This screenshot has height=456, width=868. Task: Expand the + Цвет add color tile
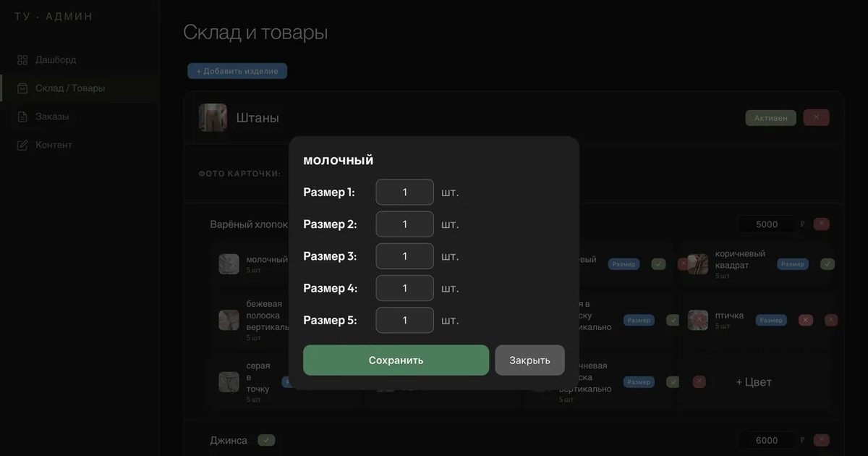coord(754,382)
